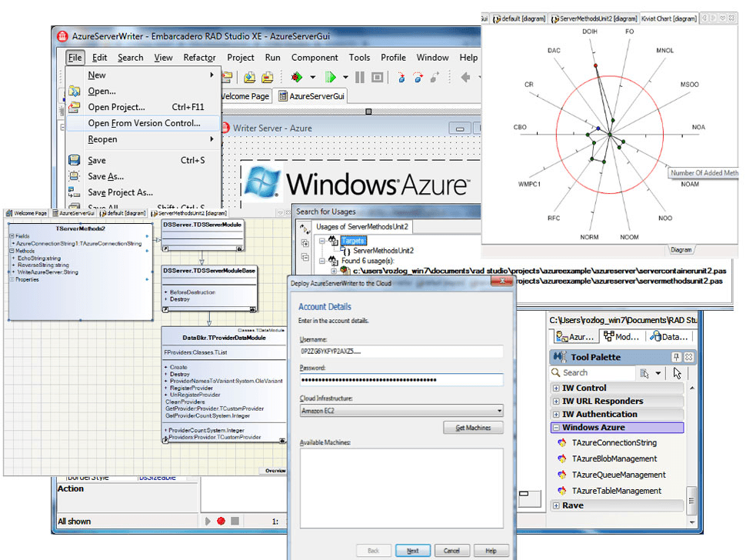Click TAzureQueueManagement component icon
746x560 pixels.
click(x=562, y=475)
